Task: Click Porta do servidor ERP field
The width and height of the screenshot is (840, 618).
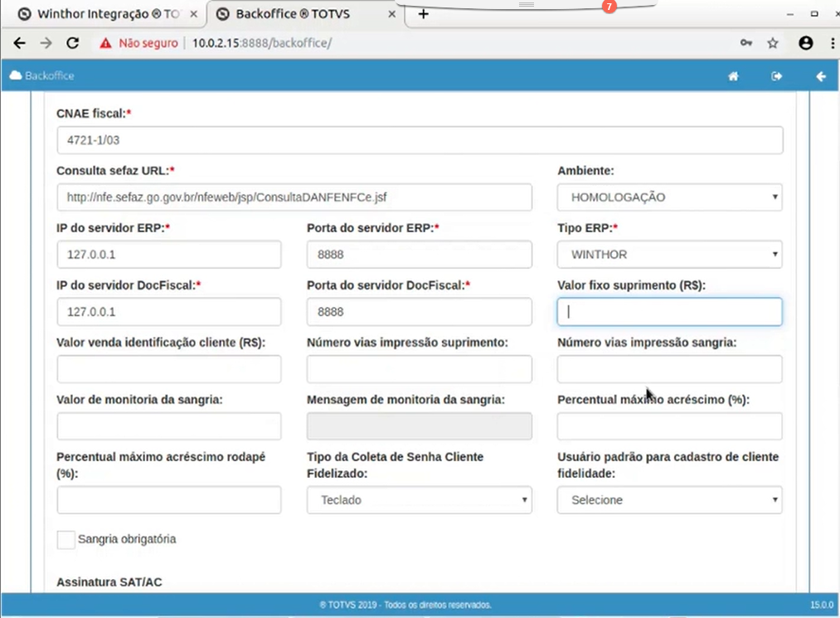Action: (420, 255)
